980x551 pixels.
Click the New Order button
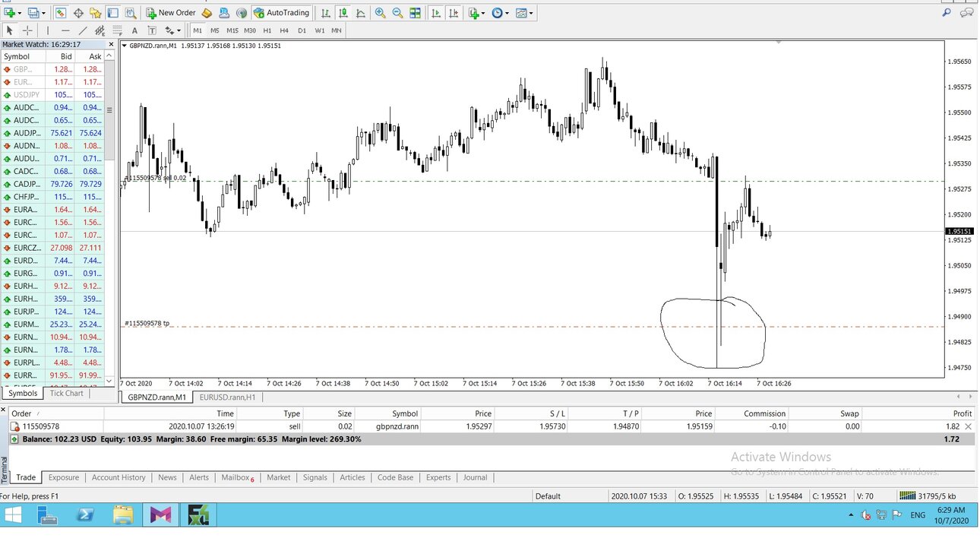171,13
